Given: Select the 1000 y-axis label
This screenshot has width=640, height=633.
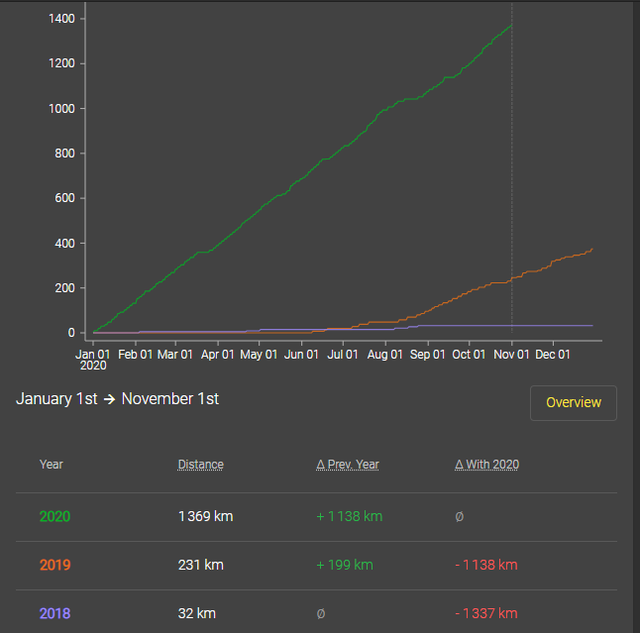Looking at the screenshot, I should (x=62, y=109).
